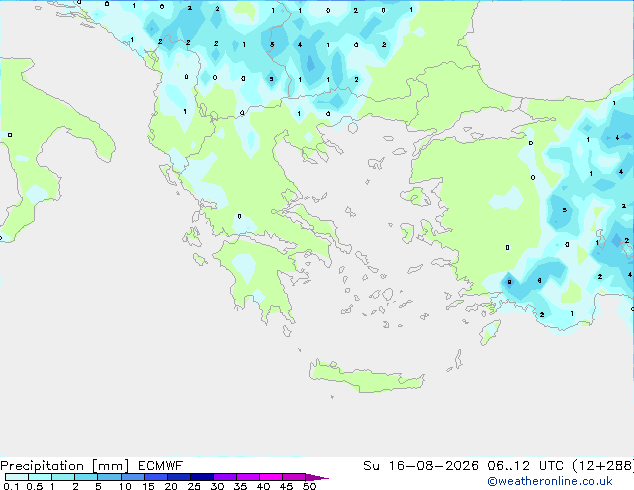Viewport: 634px width, 490px height.
Task: Click the '06..12 UTC' time text
Action: pyautogui.click(x=525, y=466)
